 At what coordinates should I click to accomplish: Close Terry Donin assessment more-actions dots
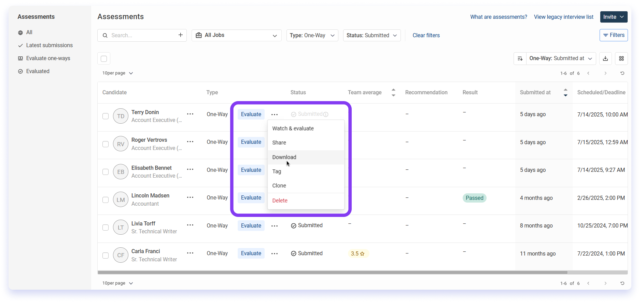(x=275, y=115)
